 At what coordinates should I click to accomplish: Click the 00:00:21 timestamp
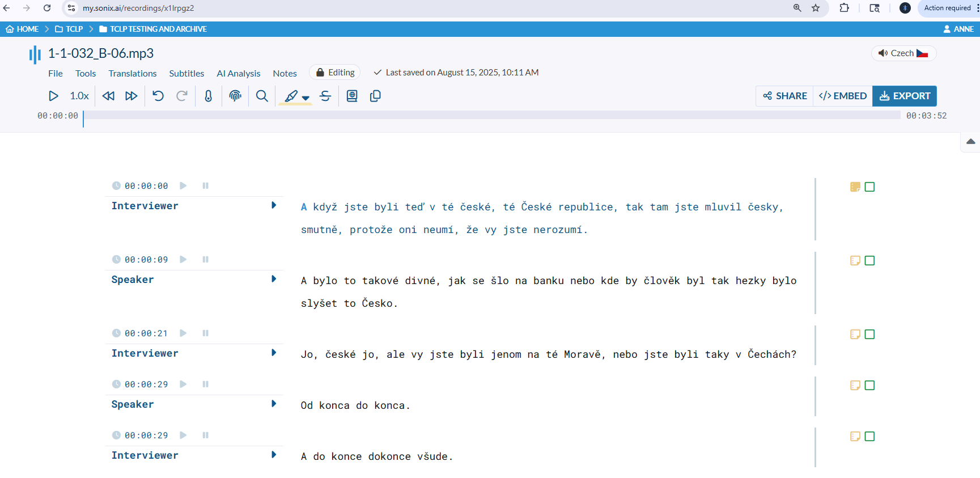tap(146, 333)
